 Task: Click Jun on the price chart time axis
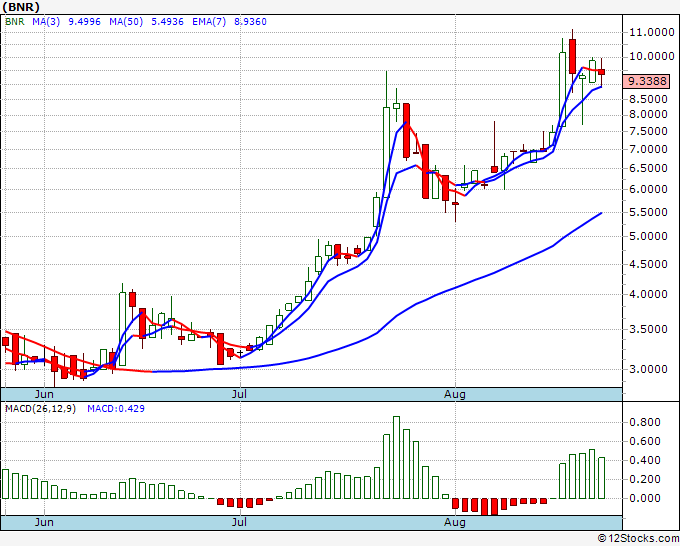pyautogui.click(x=44, y=394)
